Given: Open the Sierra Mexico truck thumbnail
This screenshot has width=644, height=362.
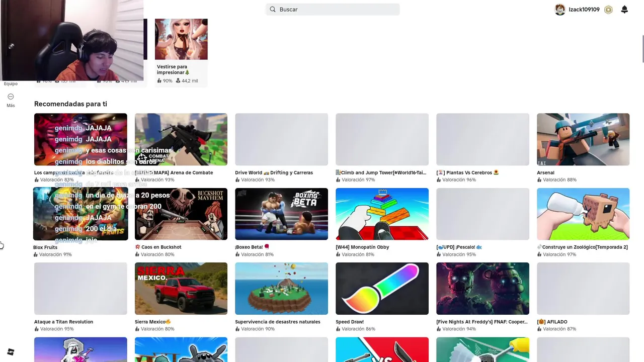Looking at the screenshot, I should click(x=181, y=289).
